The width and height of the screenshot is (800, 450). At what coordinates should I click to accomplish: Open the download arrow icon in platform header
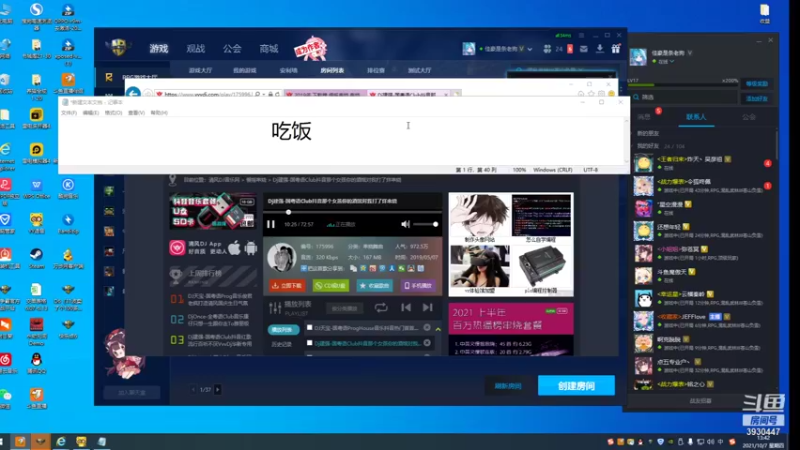pyautogui.click(x=600, y=49)
